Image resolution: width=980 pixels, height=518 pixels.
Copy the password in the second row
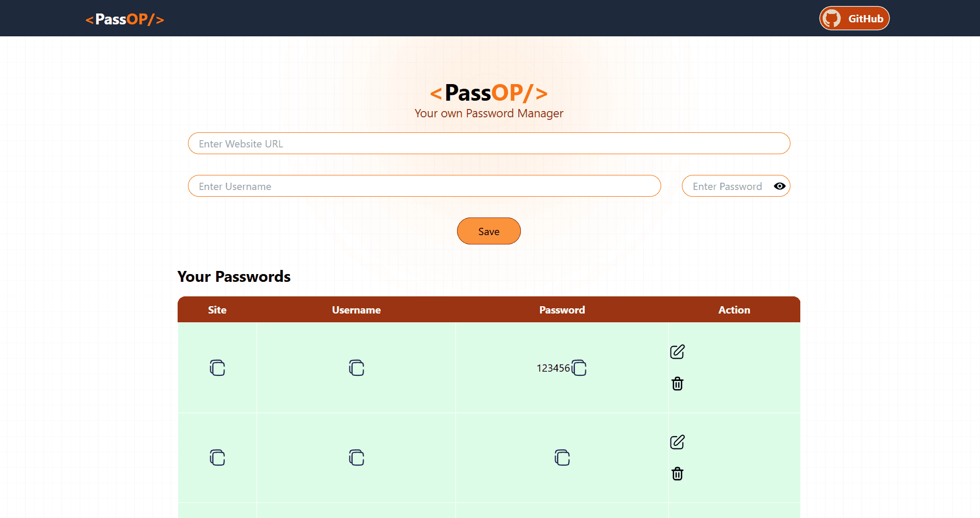[x=561, y=457]
